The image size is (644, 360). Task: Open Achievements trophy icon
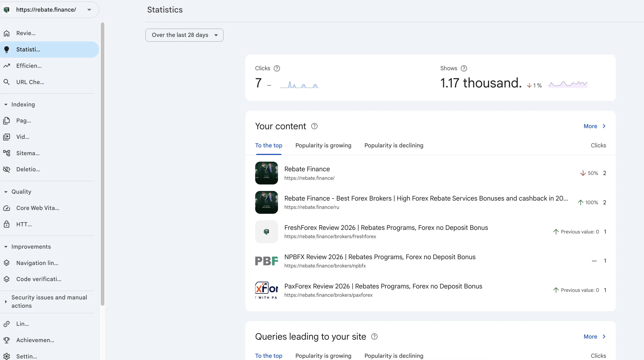click(x=7, y=340)
